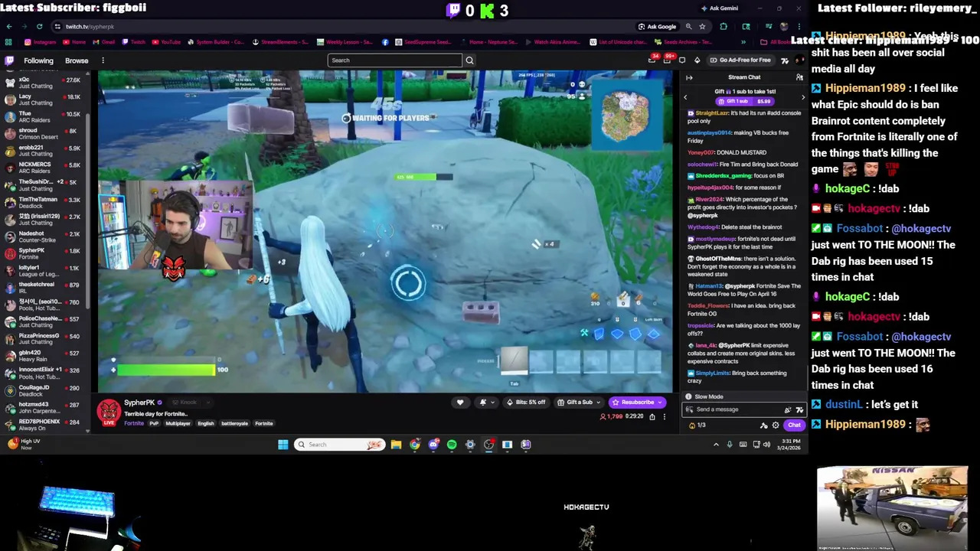This screenshot has width=980, height=551.
Task: Open Discord from the taskbar
Action: click(433, 445)
